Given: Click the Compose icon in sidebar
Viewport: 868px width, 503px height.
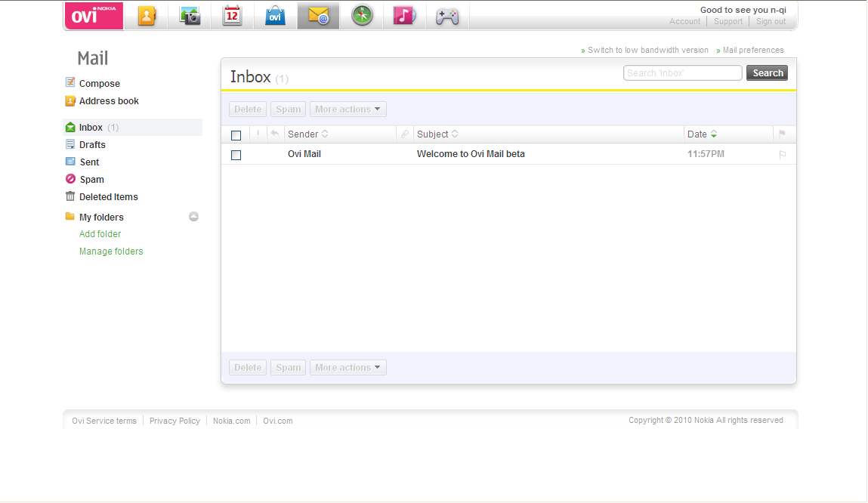Looking at the screenshot, I should click(70, 82).
